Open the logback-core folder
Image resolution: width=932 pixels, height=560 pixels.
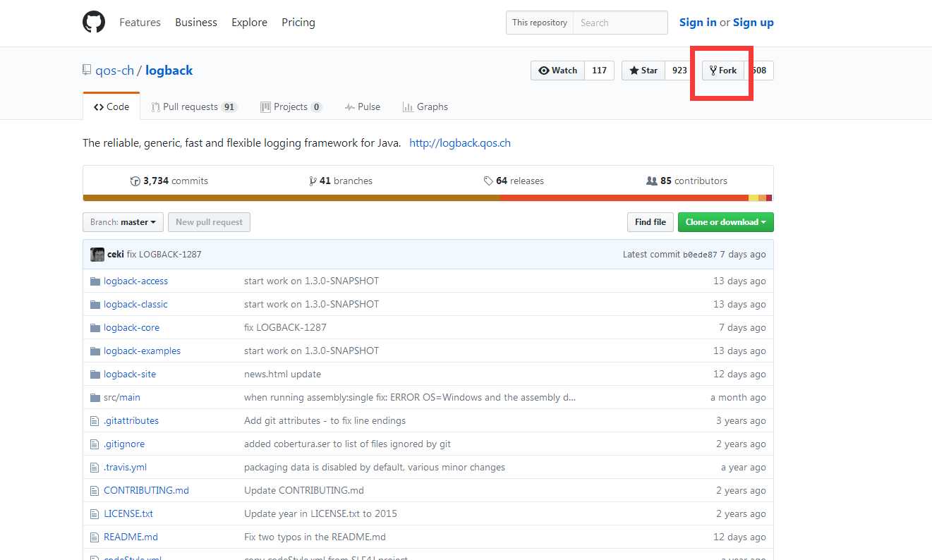click(x=131, y=328)
